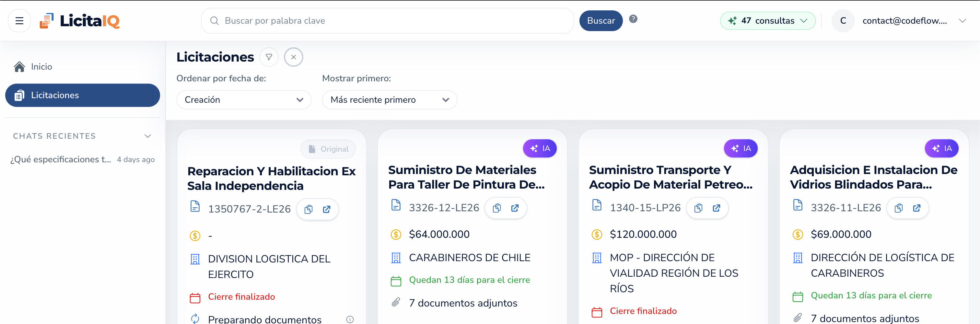Viewport: 980px width, 324px height.
Task: Click the LicitaIQ logo
Action: point(79,20)
